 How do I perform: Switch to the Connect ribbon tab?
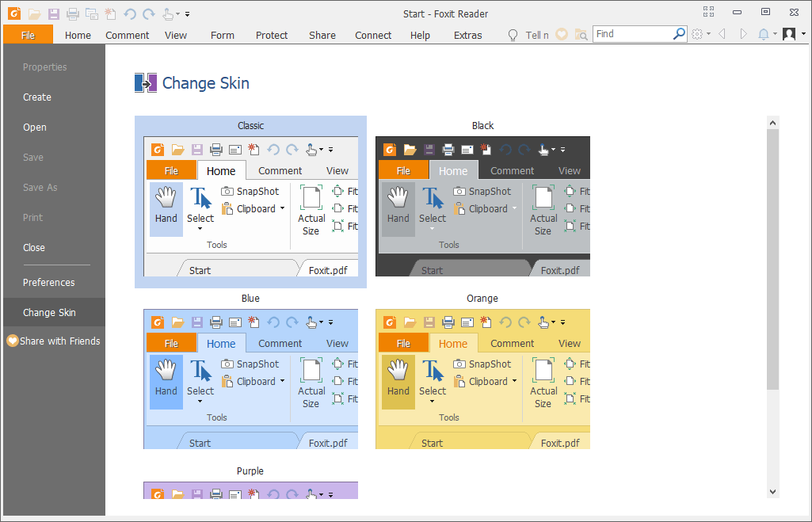(x=373, y=35)
